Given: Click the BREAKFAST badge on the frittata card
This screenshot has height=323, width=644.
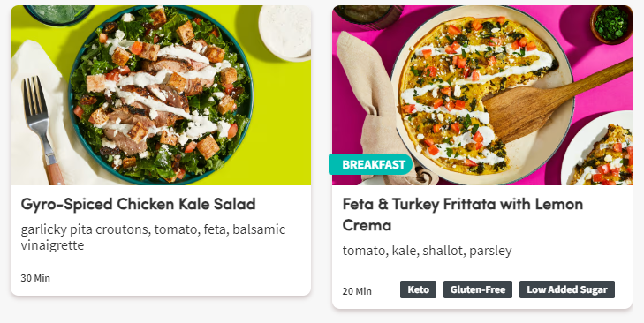Looking at the screenshot, I should (370, 164).
